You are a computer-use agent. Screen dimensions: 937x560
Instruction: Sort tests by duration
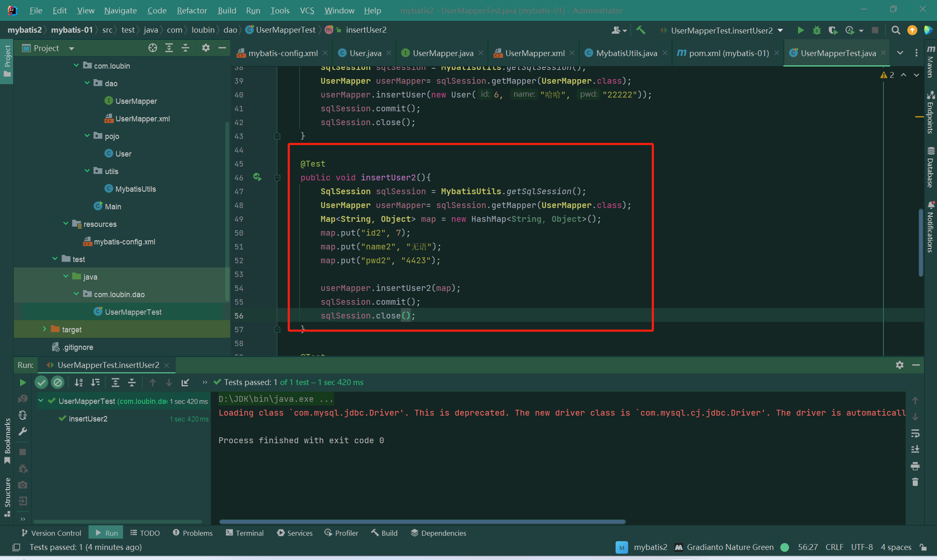[95, 382]
